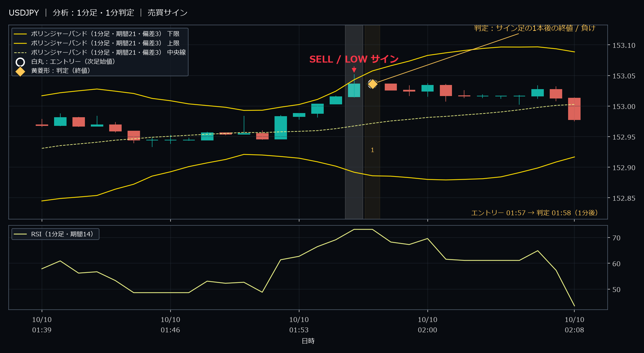This screenshot has height=353, width=644.
Task: Click the 判定 result annotation ending in 負け
Action: pyautogui.click(x=534, y=28)
